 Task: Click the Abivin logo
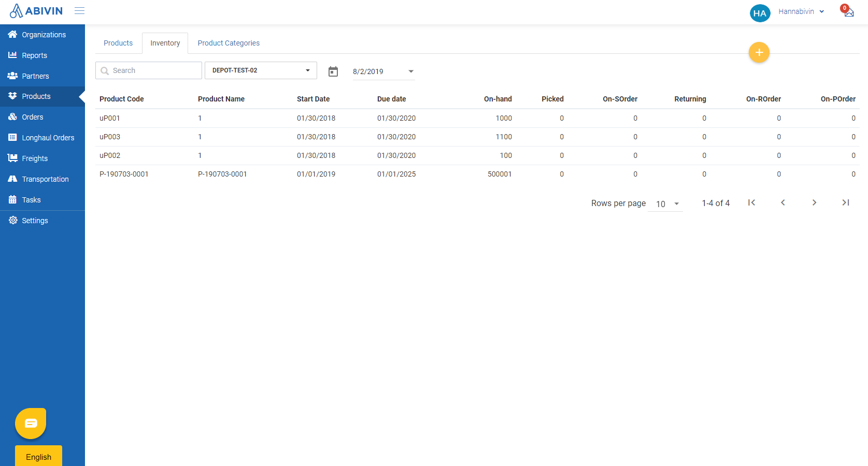(x=36, y=11)
